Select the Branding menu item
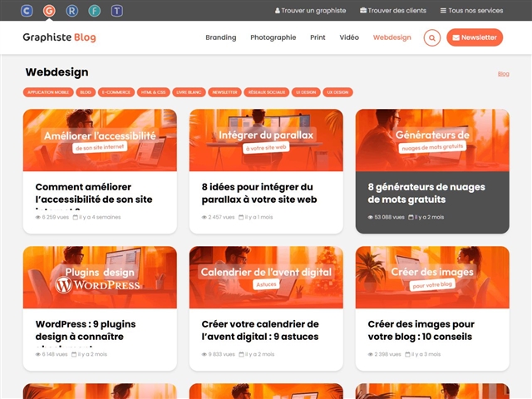The width and height of the screenshot is (532, 399). point(221,37)
